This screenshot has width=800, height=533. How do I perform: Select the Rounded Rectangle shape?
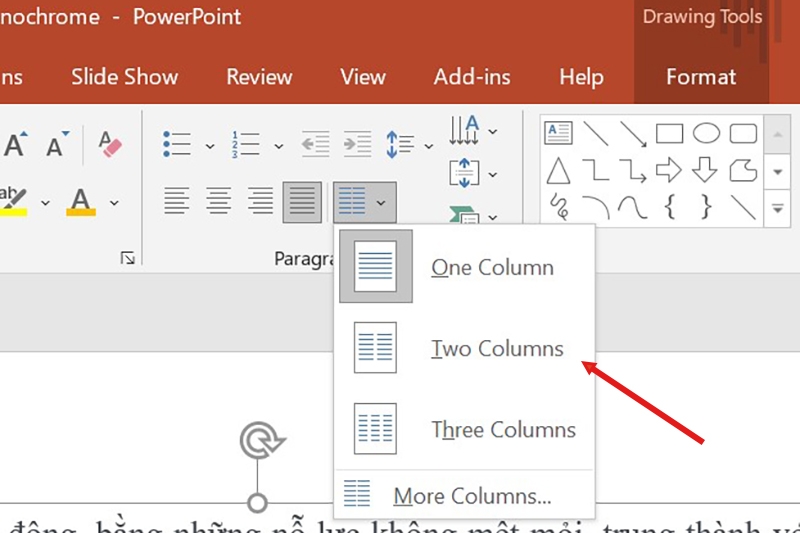(x=743, y=134)
